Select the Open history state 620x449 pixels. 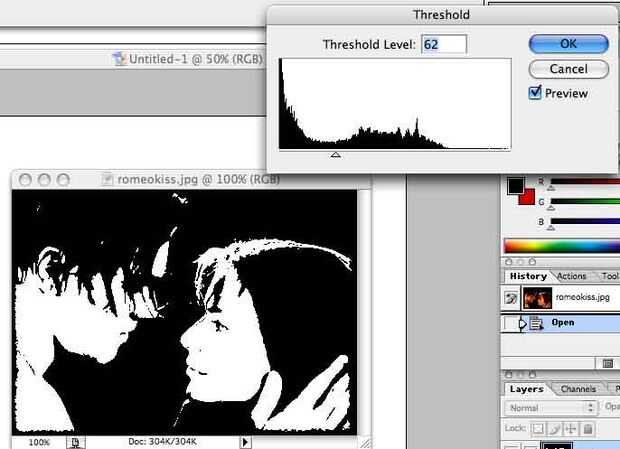coord(563,323)
